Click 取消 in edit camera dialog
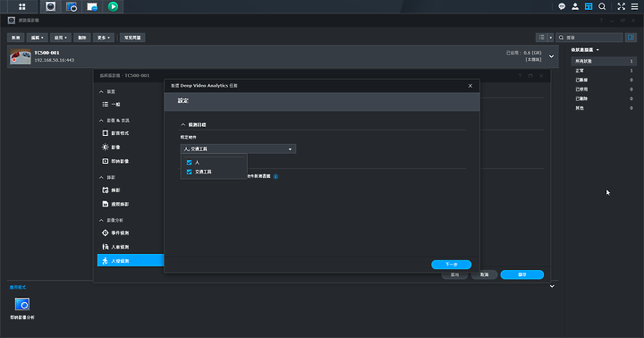This screenshot has height=338, width=644. 484,275
